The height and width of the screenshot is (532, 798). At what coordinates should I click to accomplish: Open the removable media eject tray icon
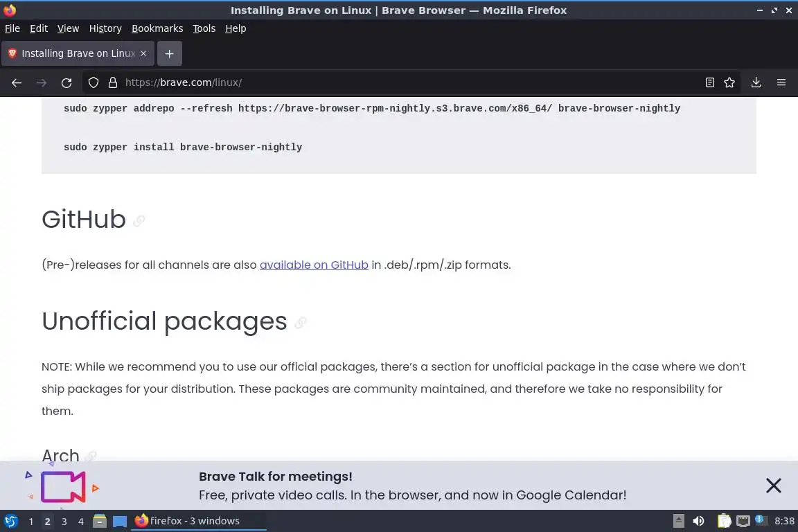coord(678,521)
